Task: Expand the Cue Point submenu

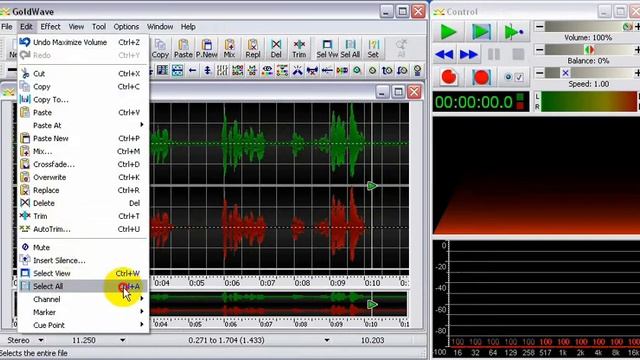Action: tap(83, 325)
